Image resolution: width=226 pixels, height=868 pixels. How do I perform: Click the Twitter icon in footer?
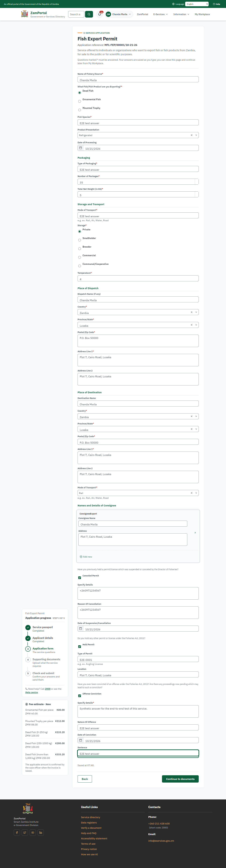coord(25,833)
